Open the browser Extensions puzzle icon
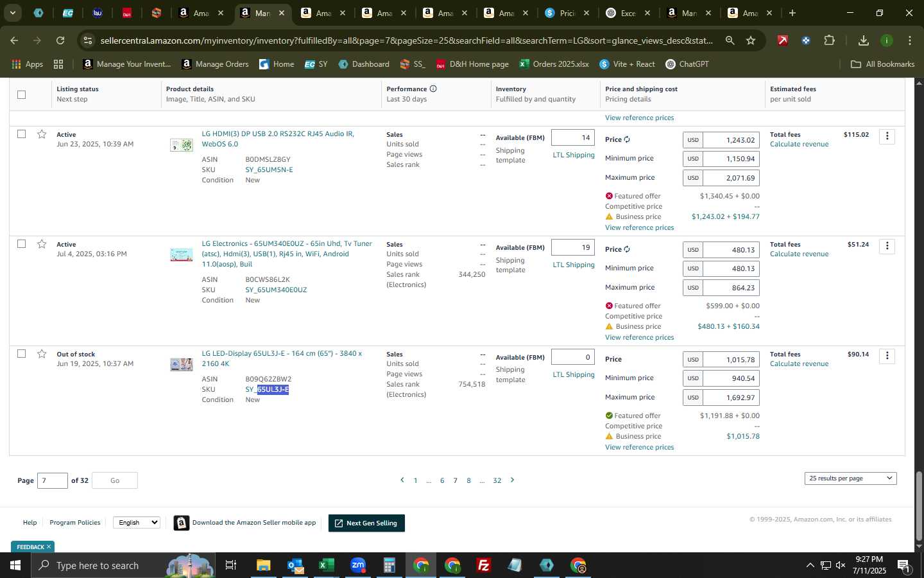924x578 pixels. coord(829,40)
